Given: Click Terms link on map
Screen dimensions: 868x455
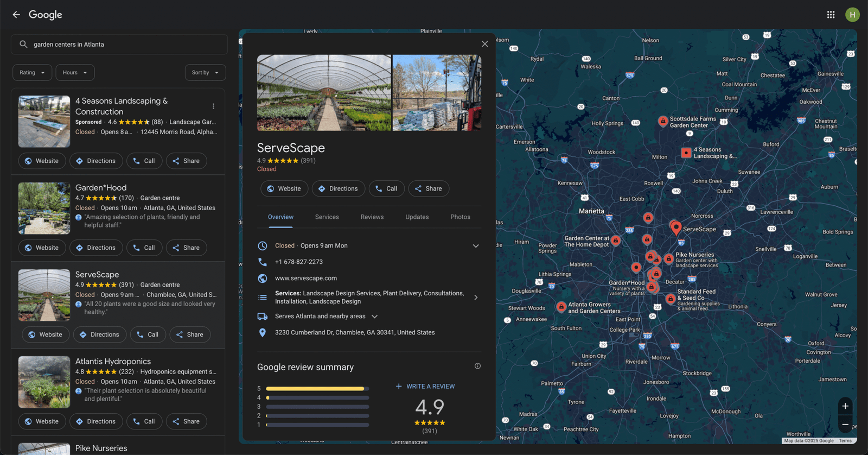Looking at the screenshot, I should (x=845, y=441).
